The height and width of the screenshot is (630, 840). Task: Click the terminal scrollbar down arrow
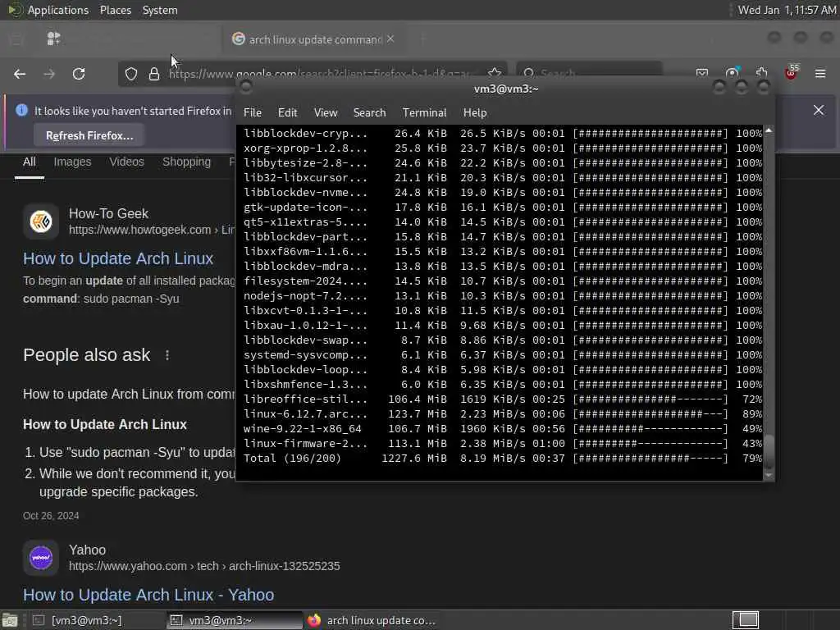pyautogui.click(x=769, y=475)
